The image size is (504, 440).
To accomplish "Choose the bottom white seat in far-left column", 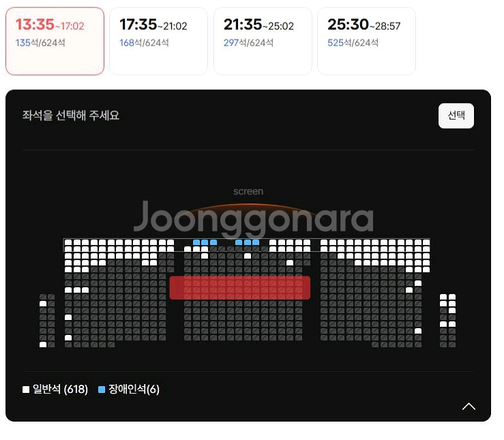I will click(x=43, y=344).
